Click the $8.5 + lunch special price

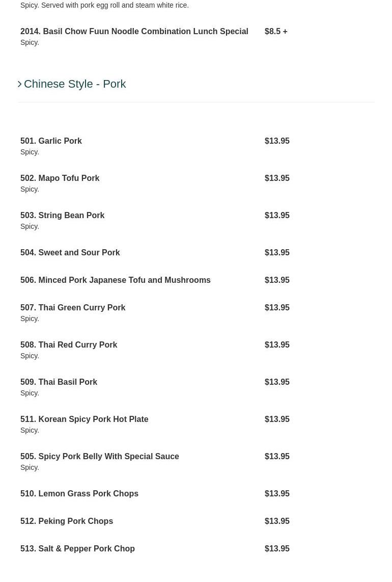point(275,32)
